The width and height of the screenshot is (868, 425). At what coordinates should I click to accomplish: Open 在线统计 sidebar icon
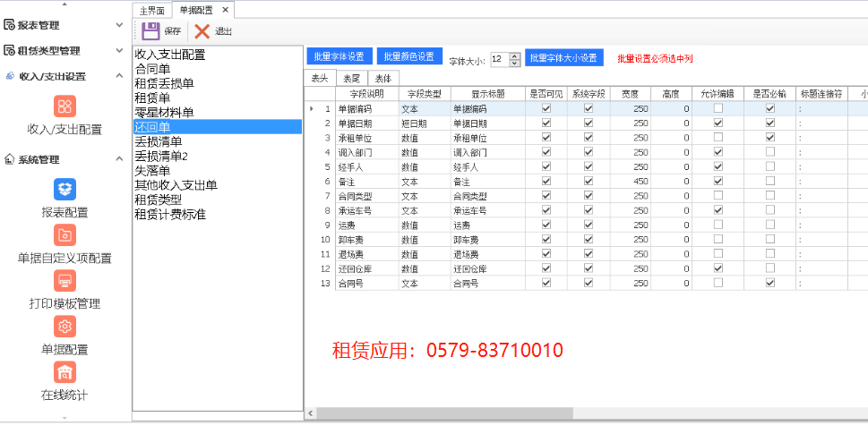[64, 372]
